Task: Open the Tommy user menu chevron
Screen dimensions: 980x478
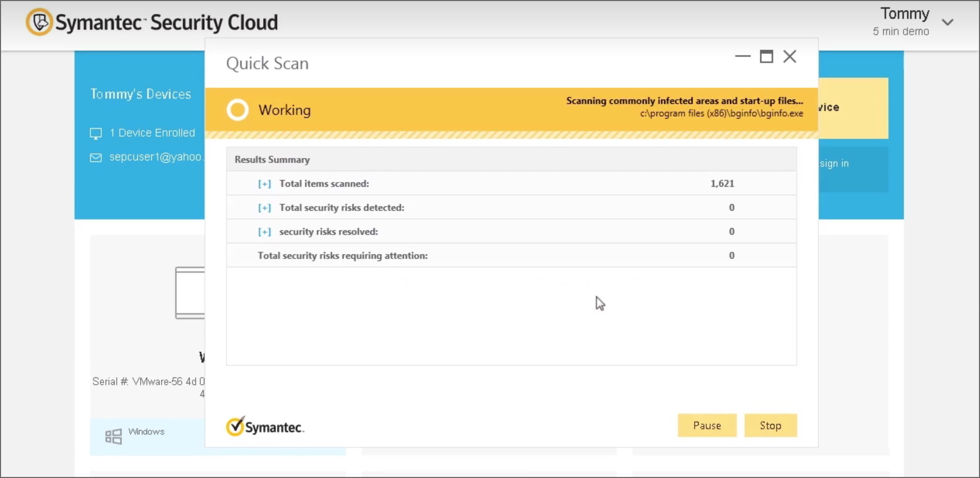Action: pos(948,22)
